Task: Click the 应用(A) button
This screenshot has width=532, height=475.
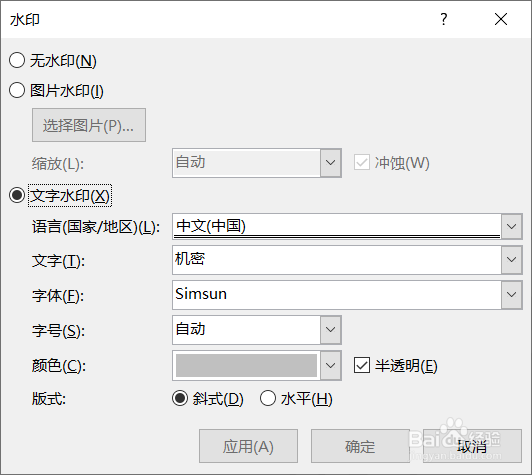Action: [248, 446]
